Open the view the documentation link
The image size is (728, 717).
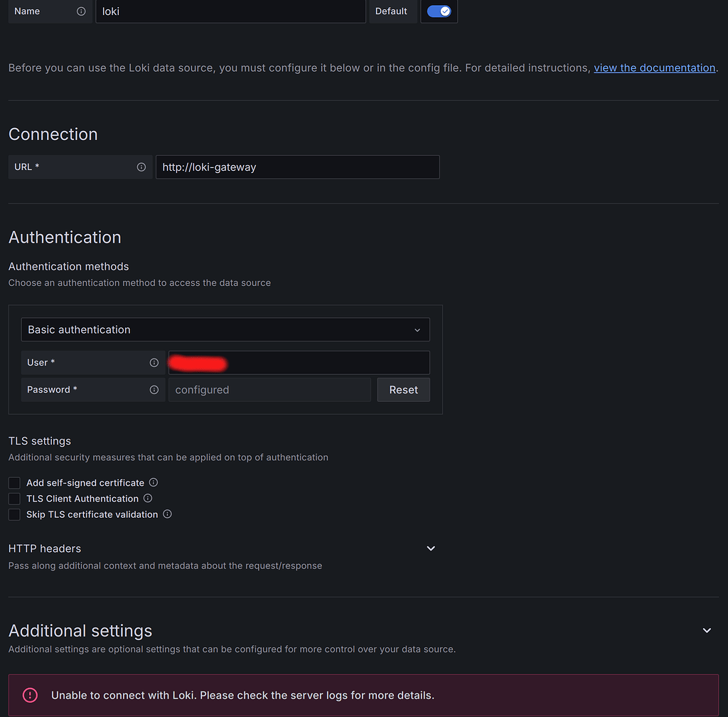pyautogui.click(x=654, y=68)
